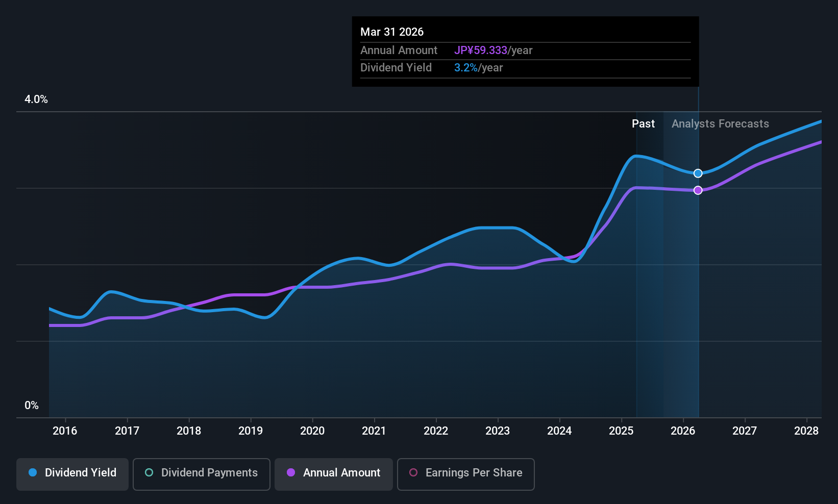Click the 2025 x-axis year label

coord(621,431)
